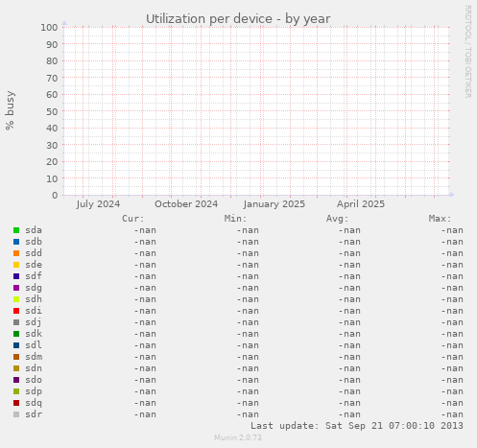This screenshot has width=477, height=448.
Task: Click the sdk device label
Action: click(x=34, y=334)
